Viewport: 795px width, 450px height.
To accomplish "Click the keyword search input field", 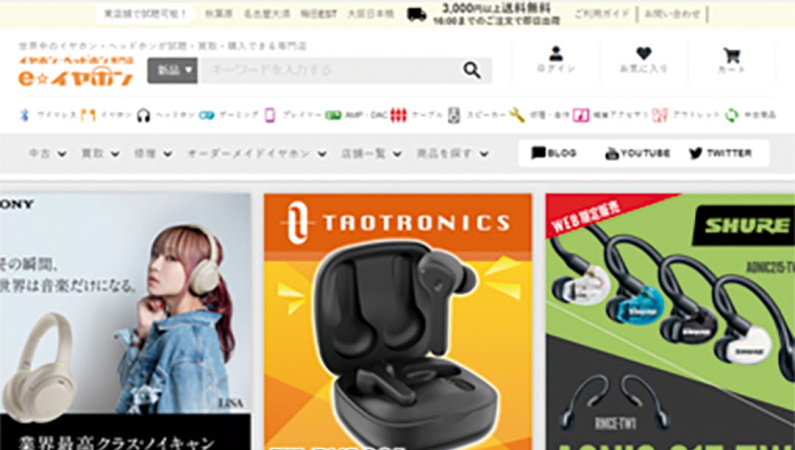I will (x=331, y=70).
